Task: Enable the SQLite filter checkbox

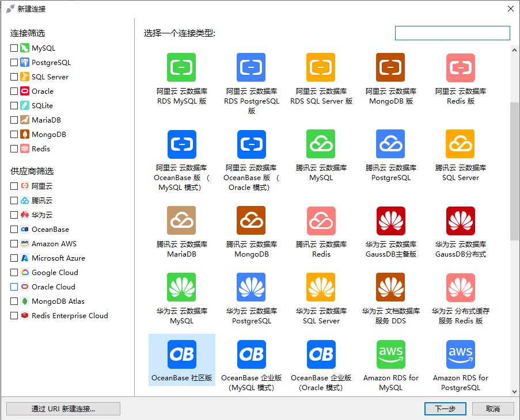Action: [14, 106]
